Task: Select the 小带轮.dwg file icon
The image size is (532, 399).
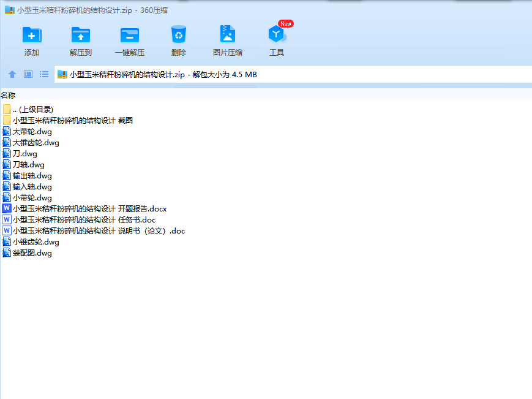Action: [x=7, y=197]
